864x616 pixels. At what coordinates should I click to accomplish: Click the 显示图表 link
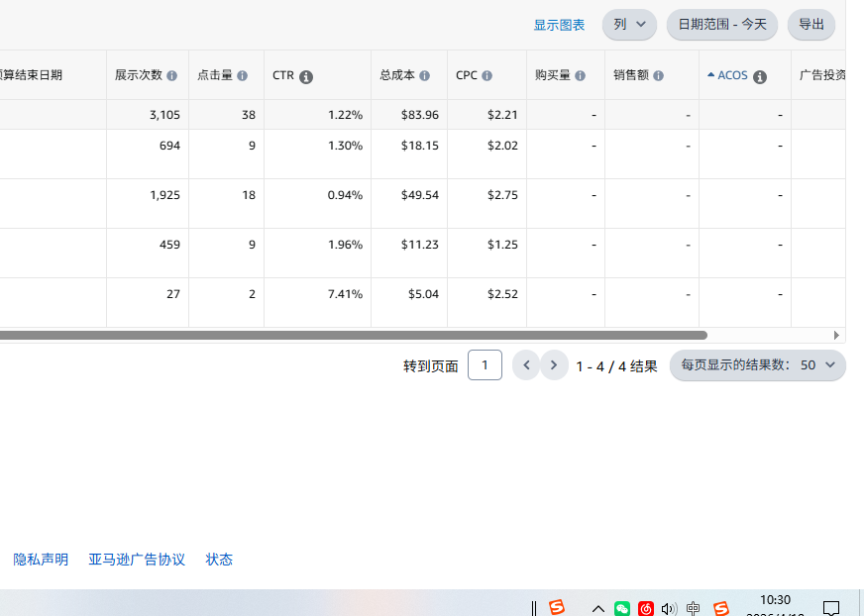pos(559,25)
